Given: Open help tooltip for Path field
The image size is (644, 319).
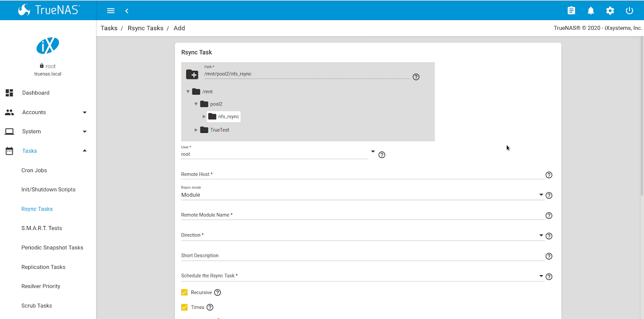Looking at the screenshot, I should [416, 77].
